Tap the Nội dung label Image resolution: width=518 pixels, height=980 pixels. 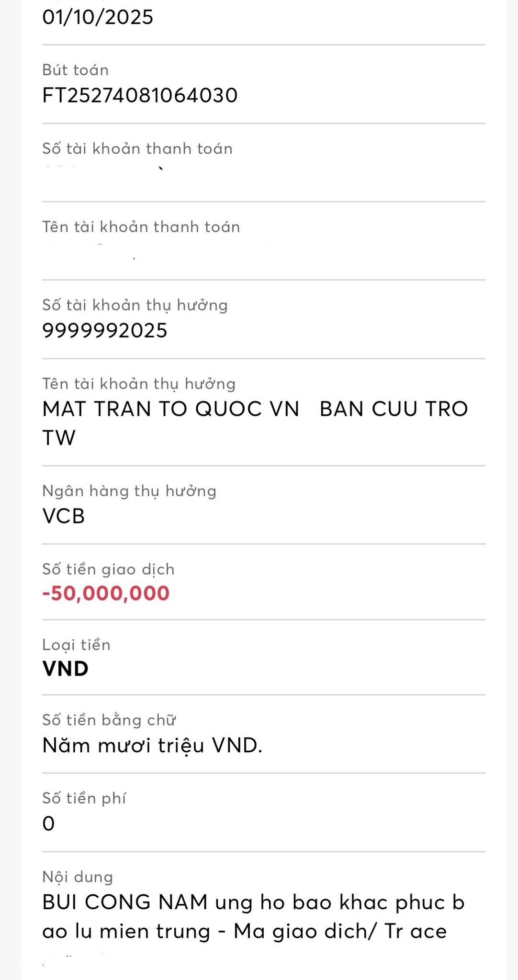78,877
